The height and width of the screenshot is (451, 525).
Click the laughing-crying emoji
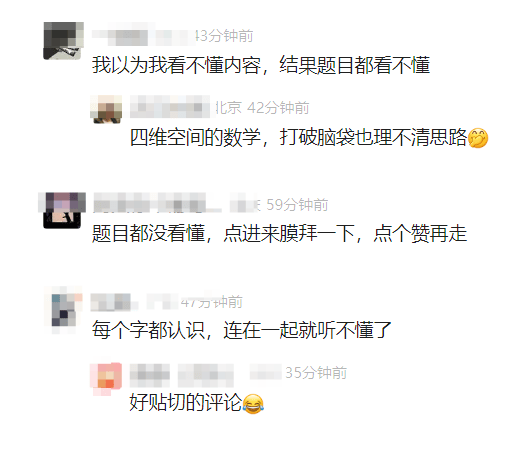[x=253, y=403]
